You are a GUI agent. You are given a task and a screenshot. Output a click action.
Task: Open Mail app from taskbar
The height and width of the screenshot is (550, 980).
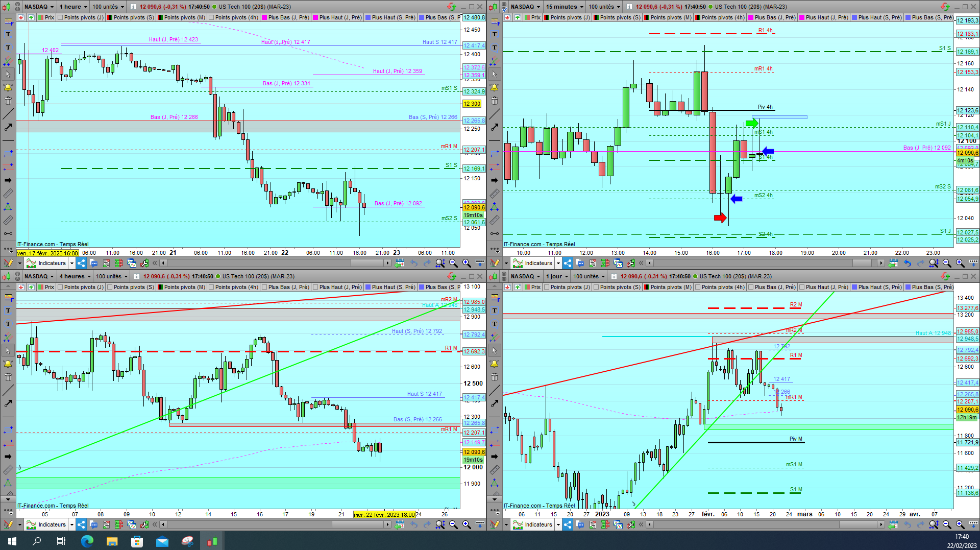click(x=162, y=541)
